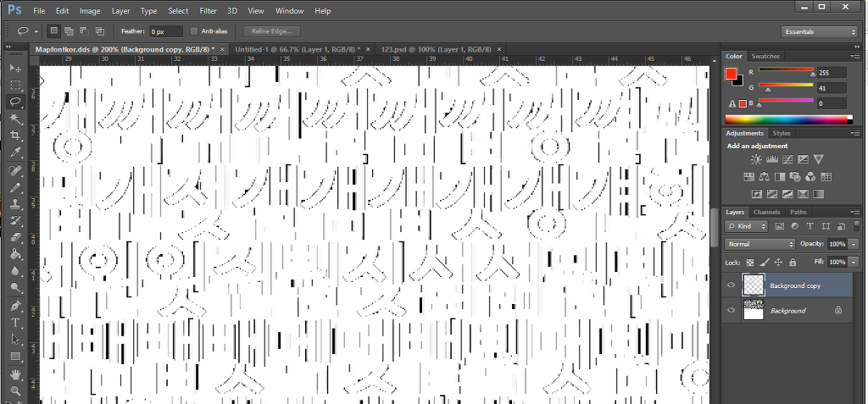Switch to the Channels tab
This screenshot has width=868, height=404.
tap(766, 212)
